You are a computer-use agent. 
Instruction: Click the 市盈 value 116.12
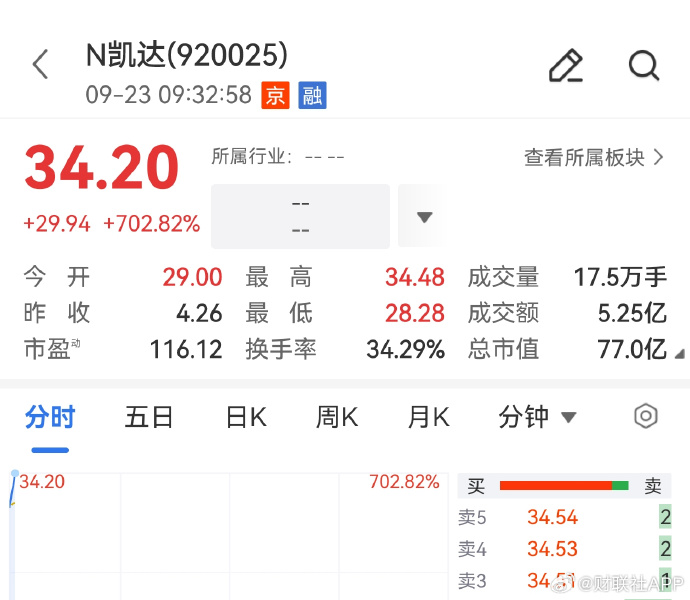[186, 350]
